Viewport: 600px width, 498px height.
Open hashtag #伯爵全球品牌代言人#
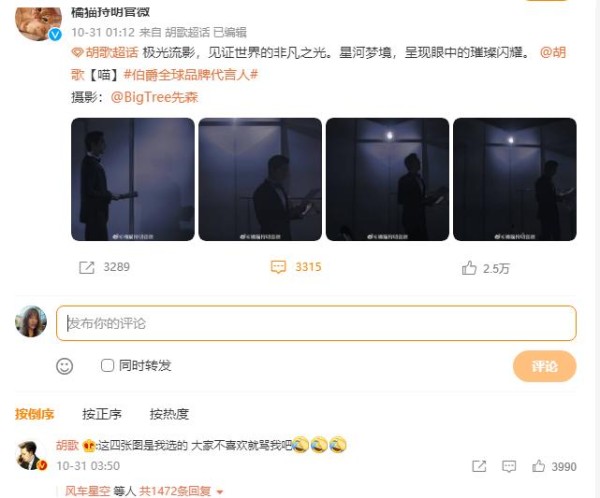(191, 75)
